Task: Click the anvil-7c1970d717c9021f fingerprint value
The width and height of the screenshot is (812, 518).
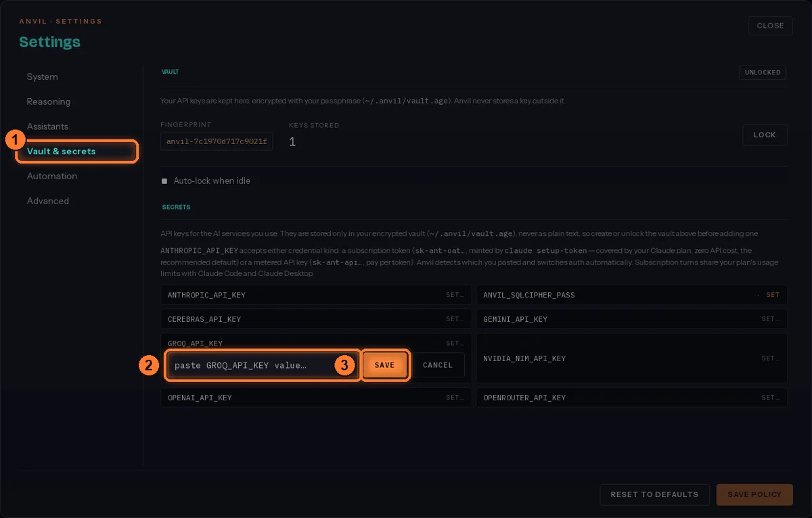Action: tap(217, 141)
